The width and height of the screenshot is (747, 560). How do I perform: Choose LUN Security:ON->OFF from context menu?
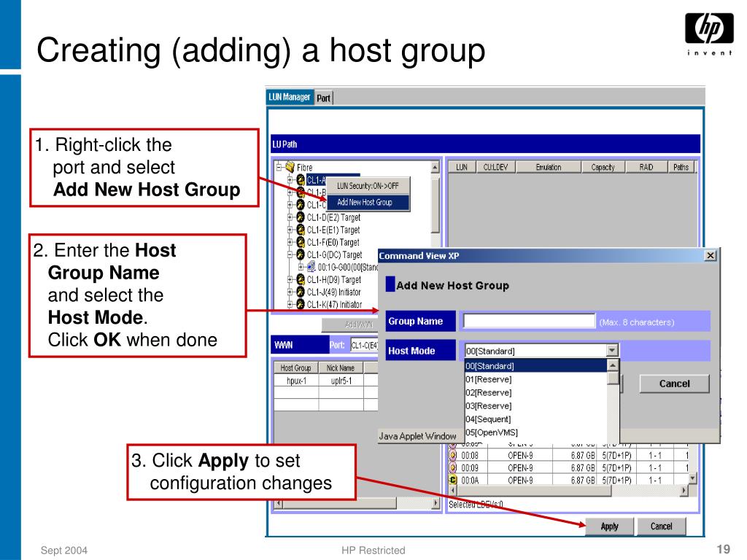pyautogui.click(x=368, y=186)
